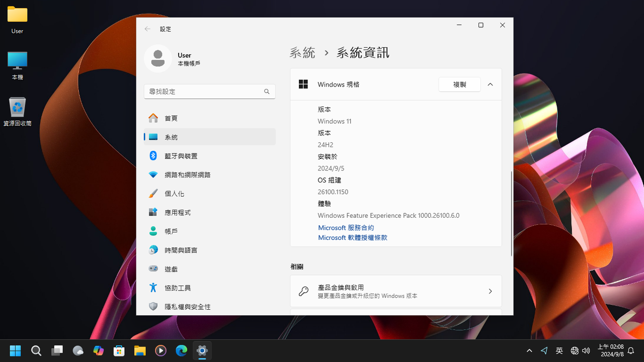
Task: Open 遊戲 controller icon
Action: [153, 269]
